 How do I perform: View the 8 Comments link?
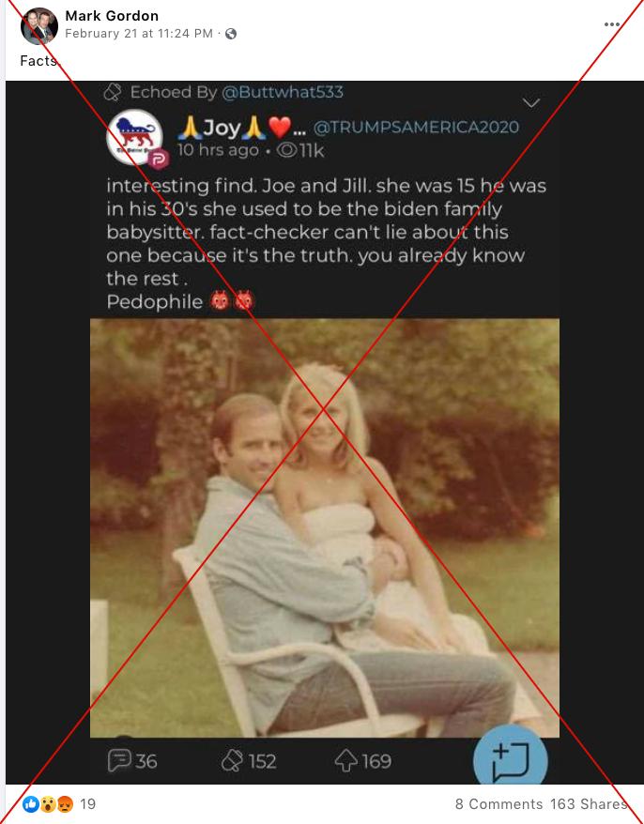click(498, 804)
